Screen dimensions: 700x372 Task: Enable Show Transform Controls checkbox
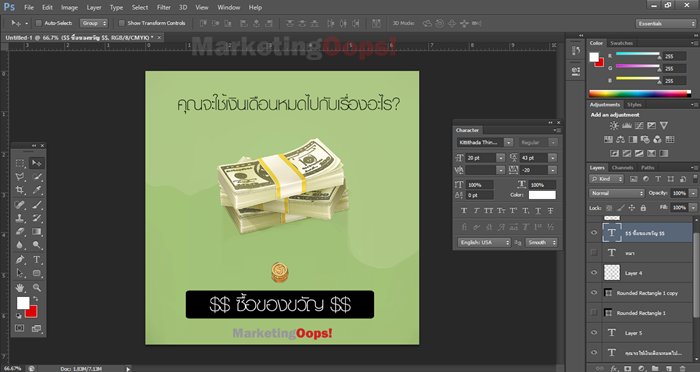click(x=121, y=23)
